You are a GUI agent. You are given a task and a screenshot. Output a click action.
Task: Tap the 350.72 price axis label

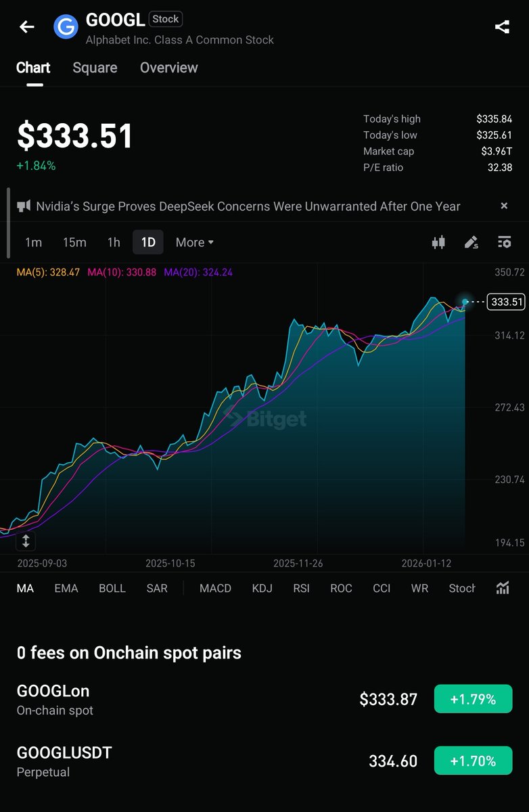click(509, 273)
